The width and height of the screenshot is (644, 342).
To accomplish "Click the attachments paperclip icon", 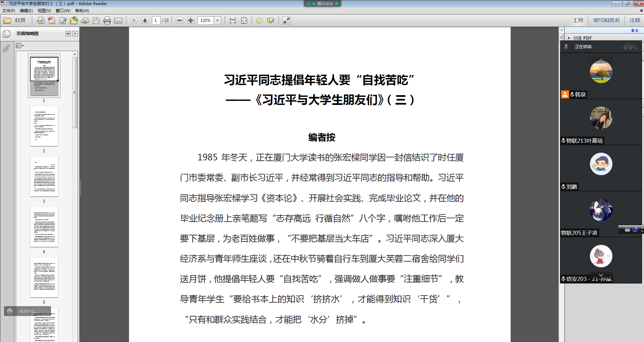I will pyautogui.click(x=6, y=48).
